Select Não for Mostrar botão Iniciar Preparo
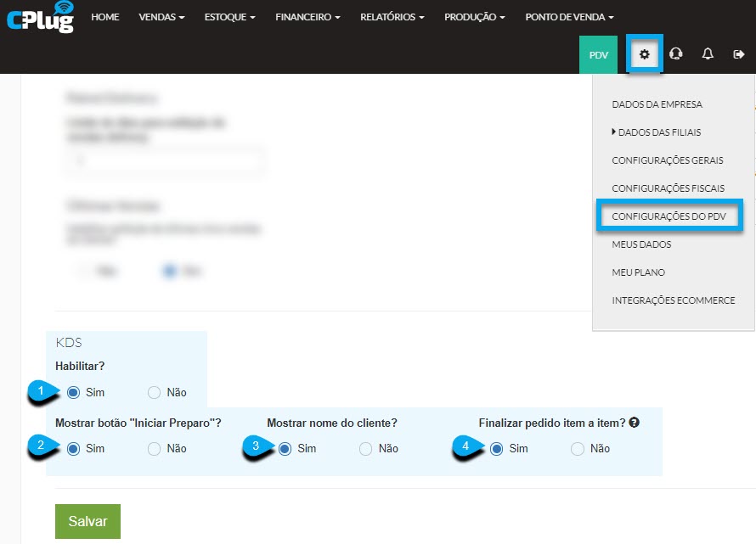The height and width of the screenshot is (544, 756). [x=154, y=449]
